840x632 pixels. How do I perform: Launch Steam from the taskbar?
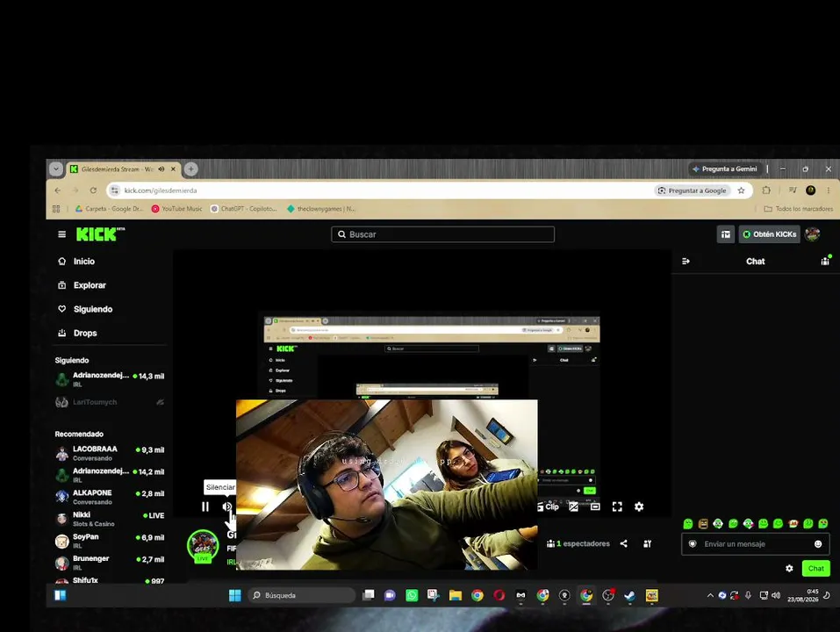click(x=630, y=596)
